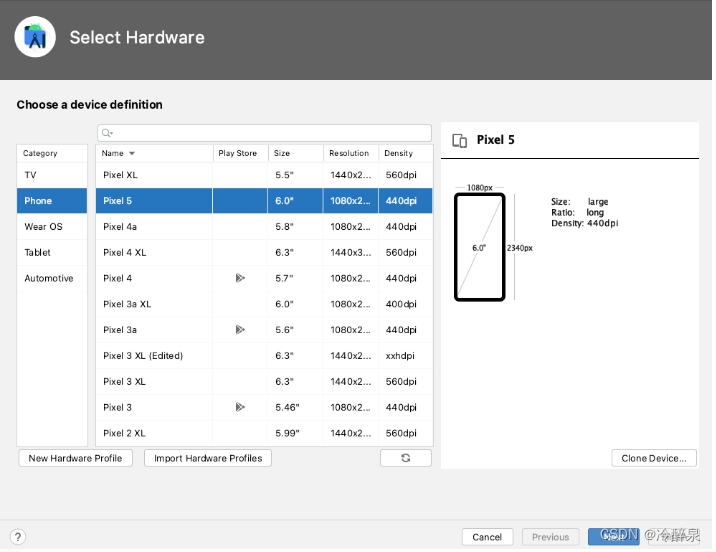Select the Wear OS category
The height and width of the screenshot is (552, 716).
[52, 226]
